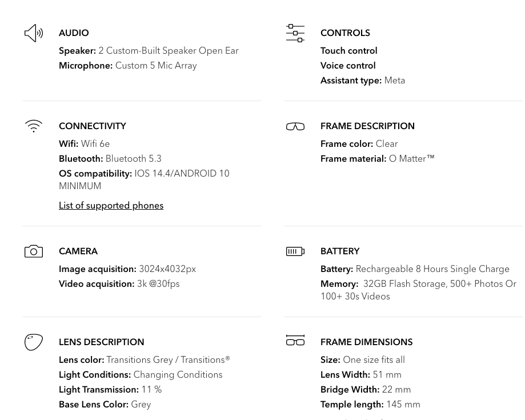525x420 pixels.
Task: Click the O Matter frame material text
Action: click(411, 159)
